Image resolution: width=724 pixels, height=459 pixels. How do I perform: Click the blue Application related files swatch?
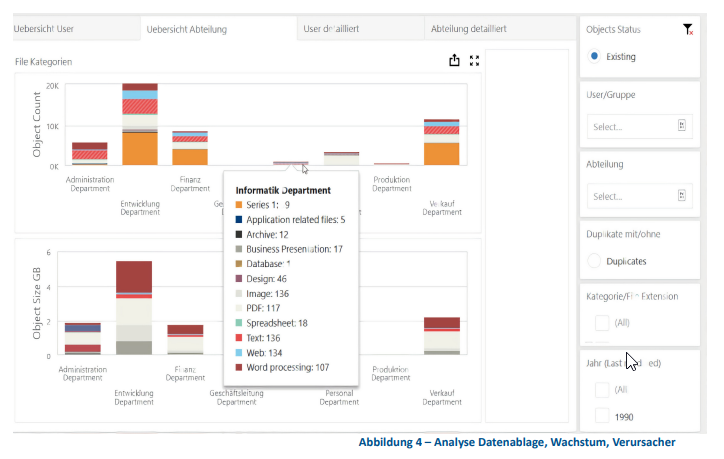click(239, 219)
